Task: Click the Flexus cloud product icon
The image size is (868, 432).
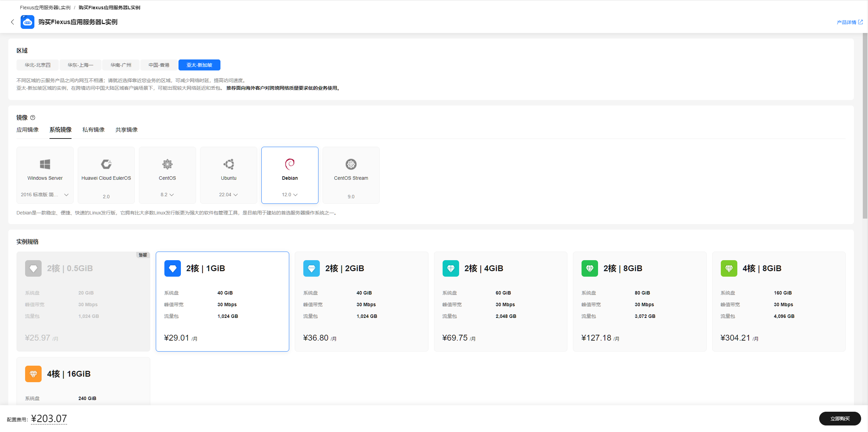Action: [28, 22]
